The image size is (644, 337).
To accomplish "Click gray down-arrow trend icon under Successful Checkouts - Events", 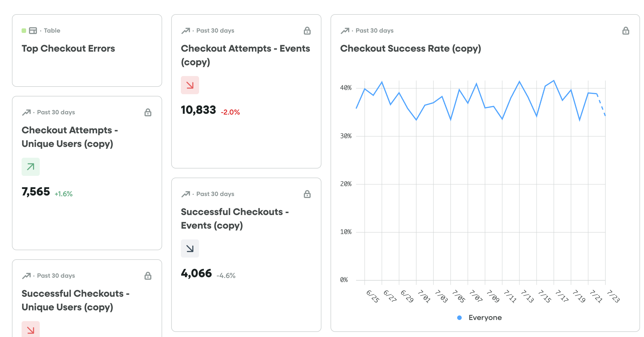I will 190,248.
